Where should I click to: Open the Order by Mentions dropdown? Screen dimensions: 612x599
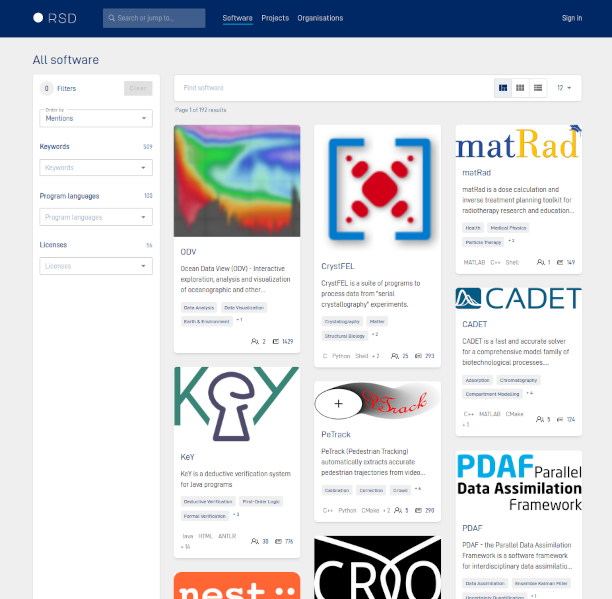[96, 118]
